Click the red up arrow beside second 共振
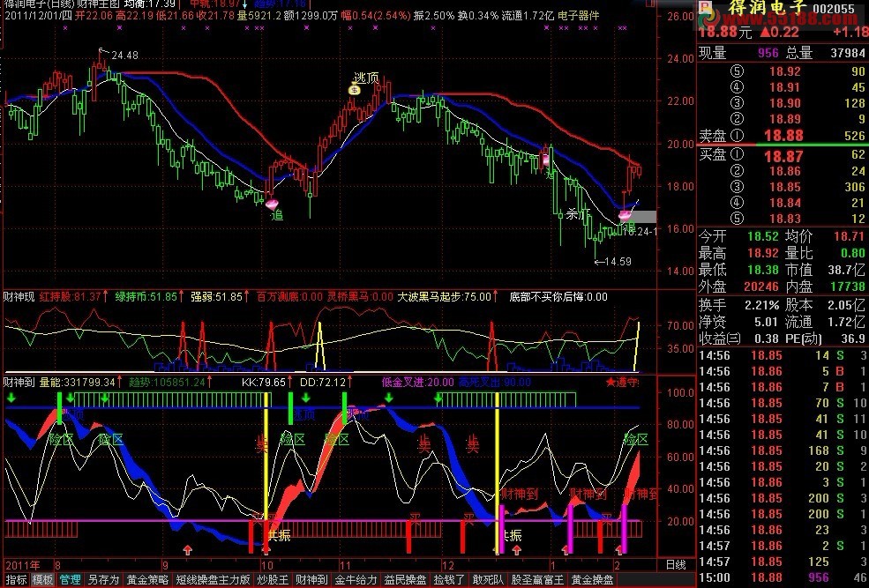Screen dimensions: 869x588 pyautogui.click(x=516, y=550)
